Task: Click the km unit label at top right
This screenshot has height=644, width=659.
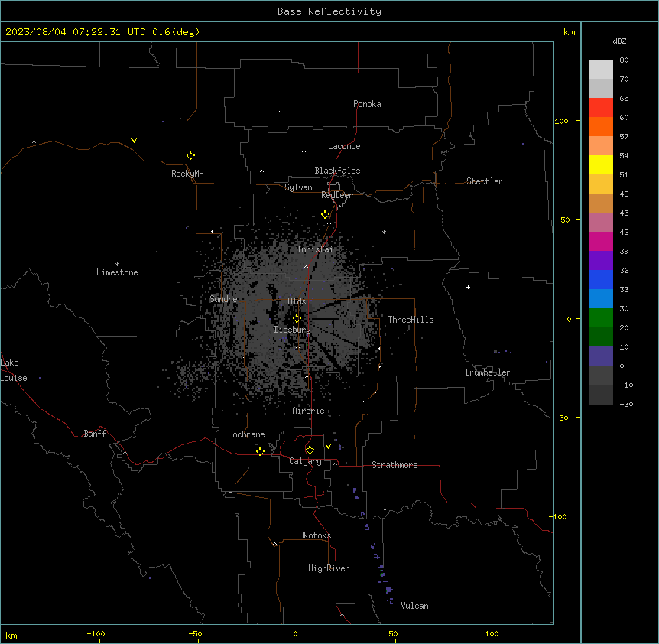Action: pyautogui.click(x=569, y=32)
